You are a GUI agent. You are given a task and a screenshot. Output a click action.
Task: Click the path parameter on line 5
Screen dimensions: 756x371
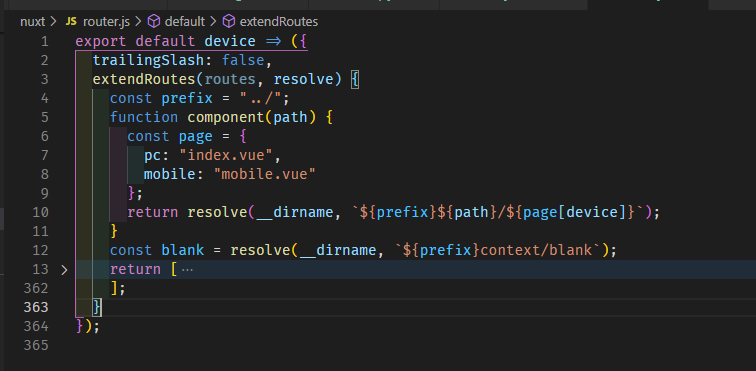(x=290, y=117)
